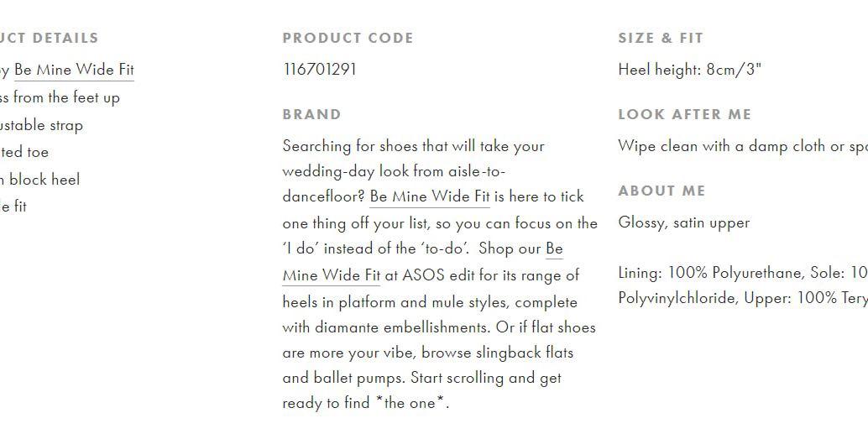
Task: Open Be Mine Wide Fit link under product details
Action: coord(74,70)
